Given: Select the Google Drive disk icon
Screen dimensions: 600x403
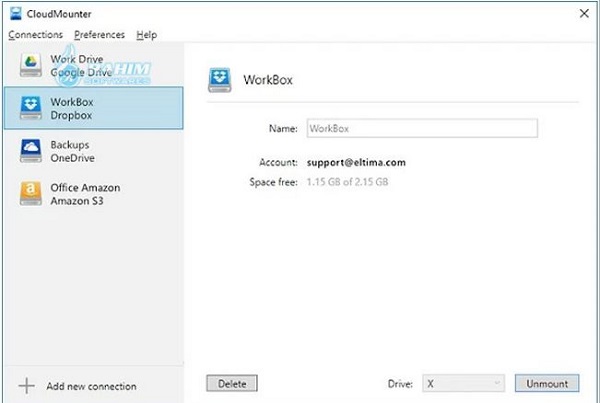Looking at the screenshot, I should [31, 65].
